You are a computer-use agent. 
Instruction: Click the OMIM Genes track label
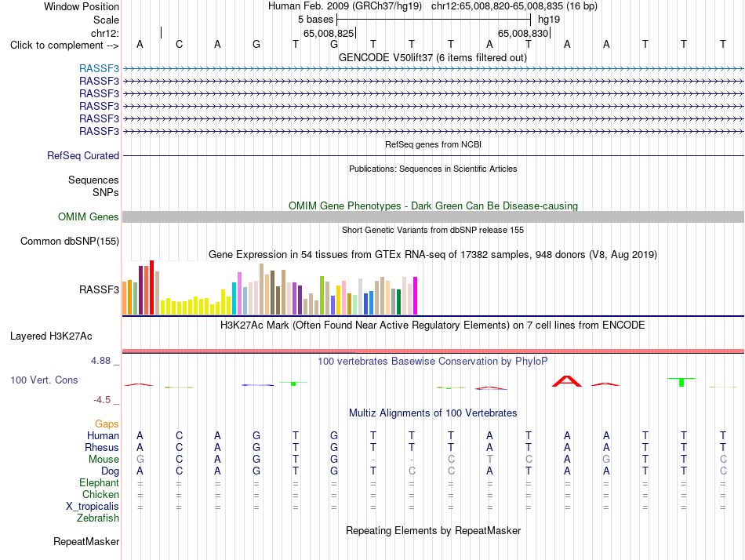point(88,216)
